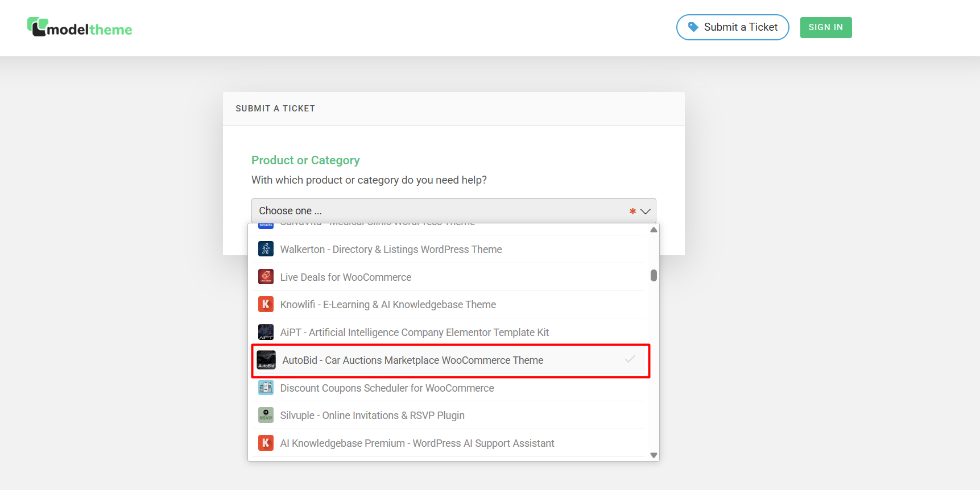
Task: Select Live Deals for WooCommerce option
Action: coord(449,277)
